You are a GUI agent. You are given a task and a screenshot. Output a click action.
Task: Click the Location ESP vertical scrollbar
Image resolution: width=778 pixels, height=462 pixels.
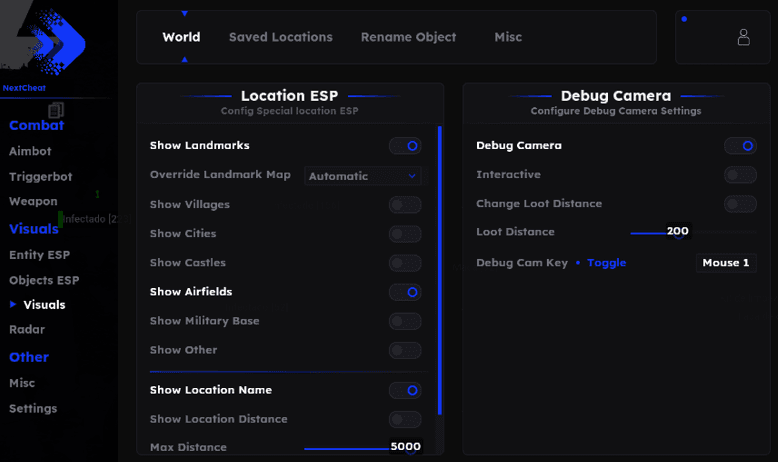coord(439,270)
